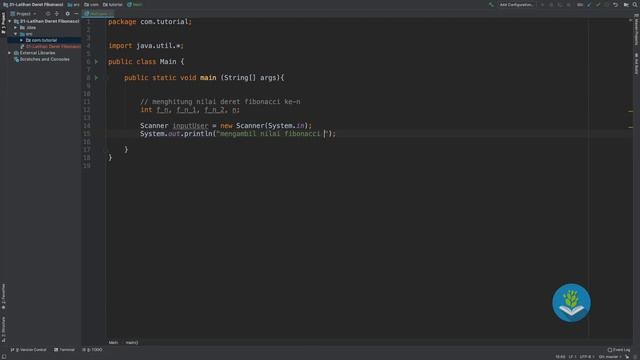Screen dimensions: 640x360
Task: Expand the .idea folder
Action: (16, 28)
